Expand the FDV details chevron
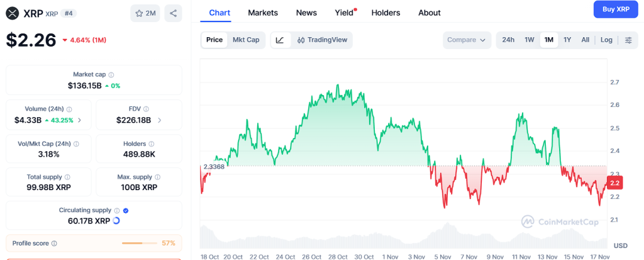The width and height of the screenshot is (644, 260). [x=160, y=120]
